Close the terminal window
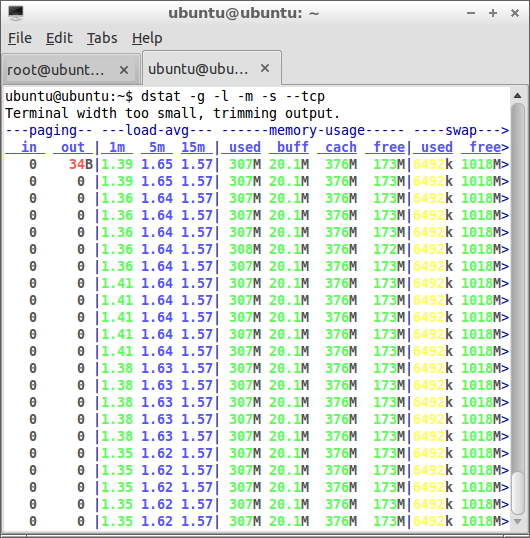Viewport: 530px width, 538px height. pos(515,13)
